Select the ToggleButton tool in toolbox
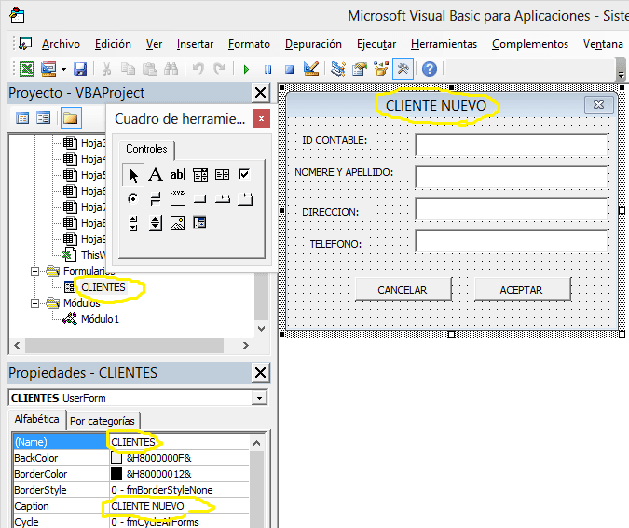This screenshot has width=629, height=528. pos(155,199)
